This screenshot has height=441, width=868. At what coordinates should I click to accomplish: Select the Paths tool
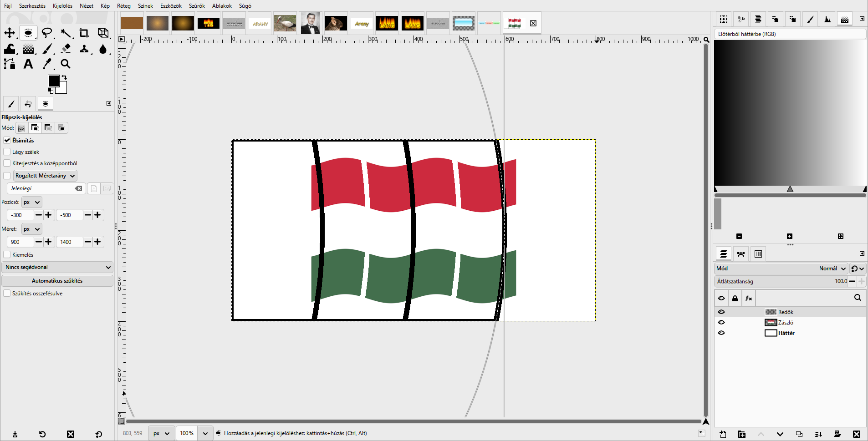[x=10, y=64]
